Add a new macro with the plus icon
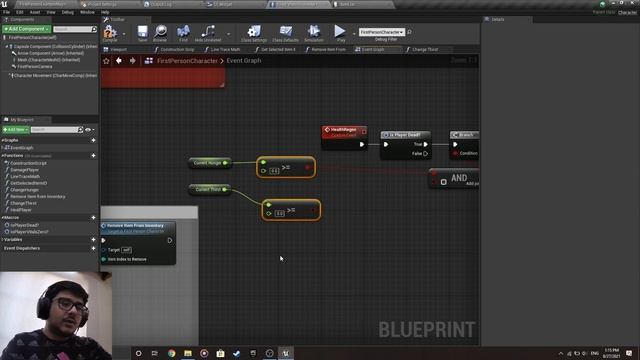The width and height of the screenshot is (640, 360). click(93, 218)
